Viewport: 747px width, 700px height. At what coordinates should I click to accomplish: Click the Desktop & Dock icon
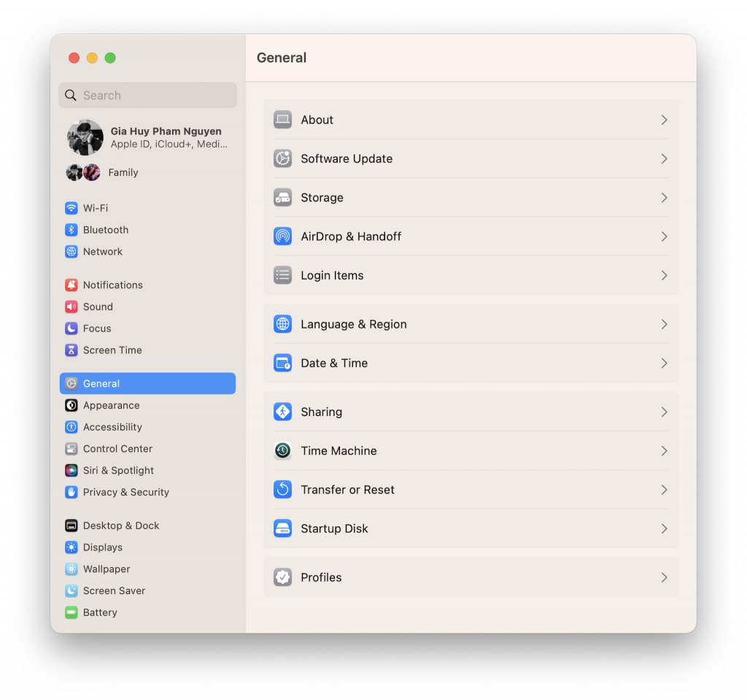pyautogui.click(x=71, y=526)
